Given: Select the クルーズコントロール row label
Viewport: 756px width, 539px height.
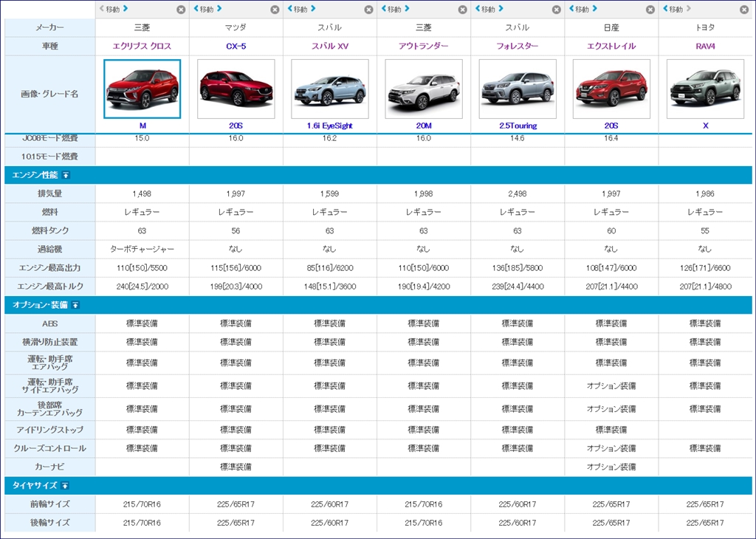Looking at the screenshot, I should 50,448.
